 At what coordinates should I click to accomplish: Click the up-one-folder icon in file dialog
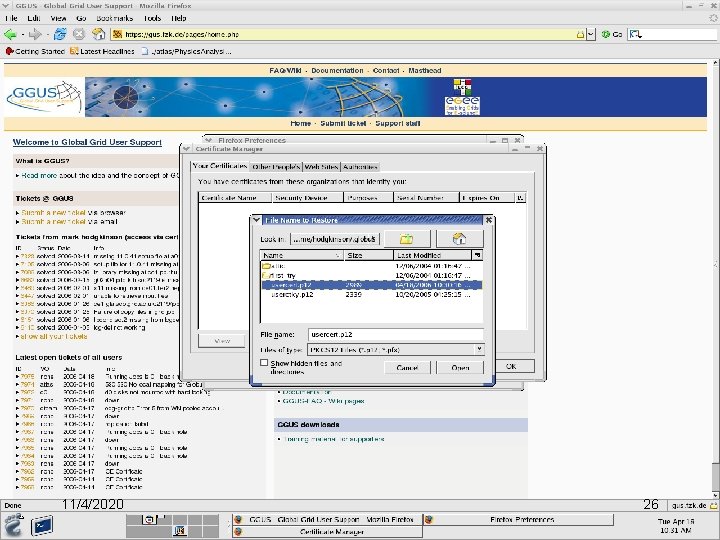[x=406, y=239]
